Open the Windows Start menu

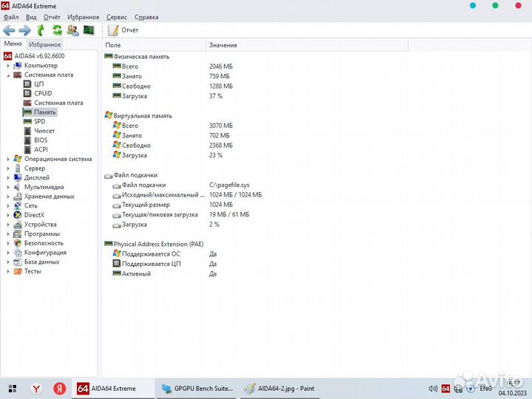pyautogui.click(x=13, y=389)
